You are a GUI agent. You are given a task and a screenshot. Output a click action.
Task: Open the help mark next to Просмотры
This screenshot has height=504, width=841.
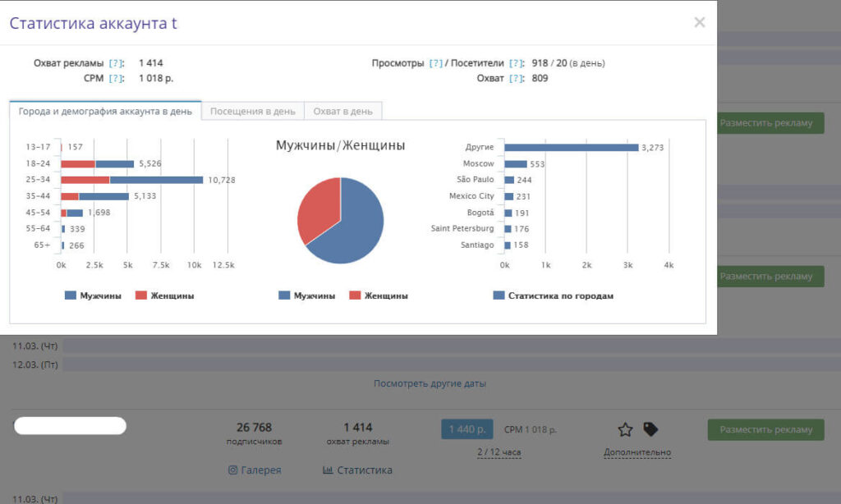pyautogui.click(x=436, y=63)
